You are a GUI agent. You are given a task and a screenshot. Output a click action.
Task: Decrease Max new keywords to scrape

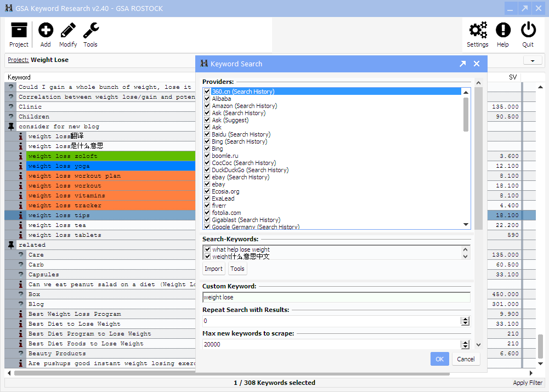(465, 346)
